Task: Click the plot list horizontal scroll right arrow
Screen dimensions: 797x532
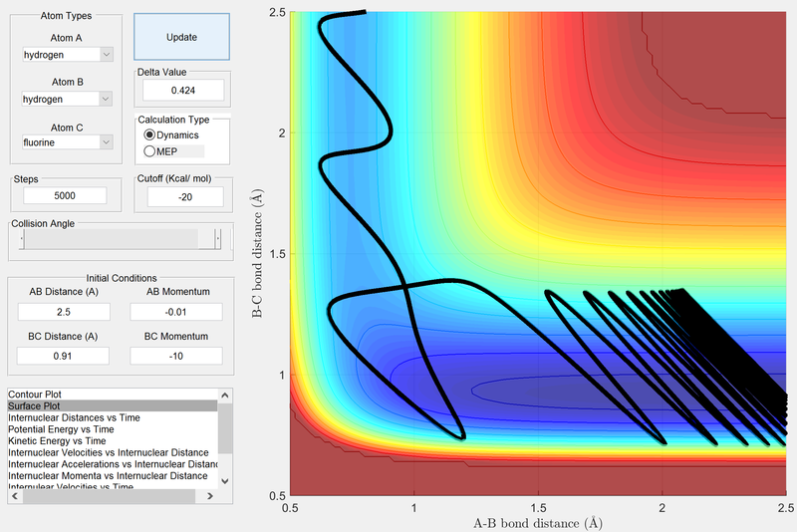Action: (210, 496)
